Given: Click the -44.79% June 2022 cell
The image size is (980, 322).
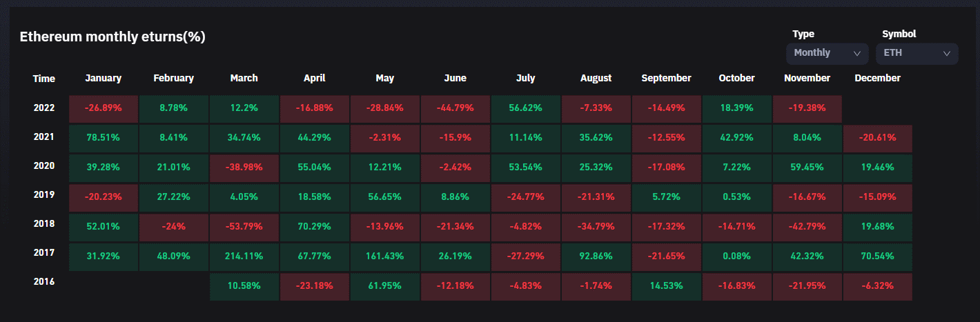Looking at the screenshot, I should tap(455, 108).
